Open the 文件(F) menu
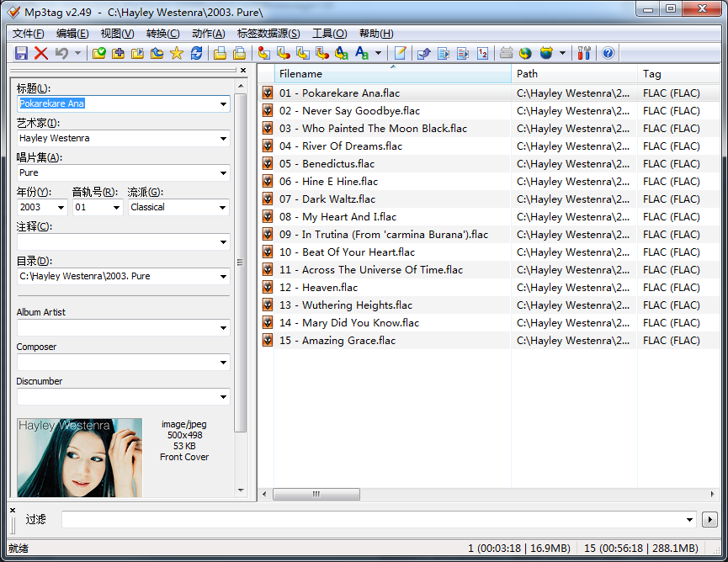Image resolution: width=728 pixels, height=562 pixels. tap(29, 34)
